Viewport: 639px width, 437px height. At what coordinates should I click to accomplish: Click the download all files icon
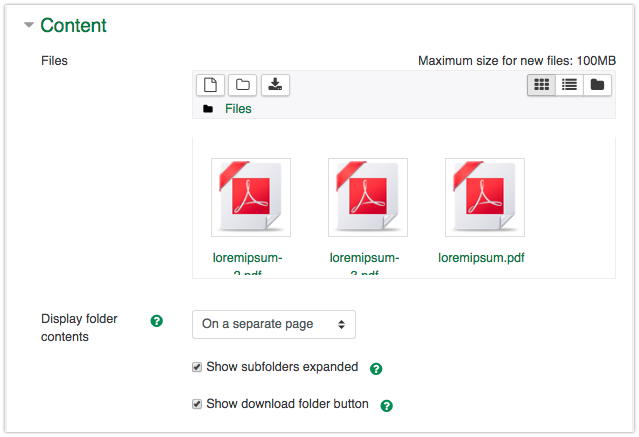point(275,85)
